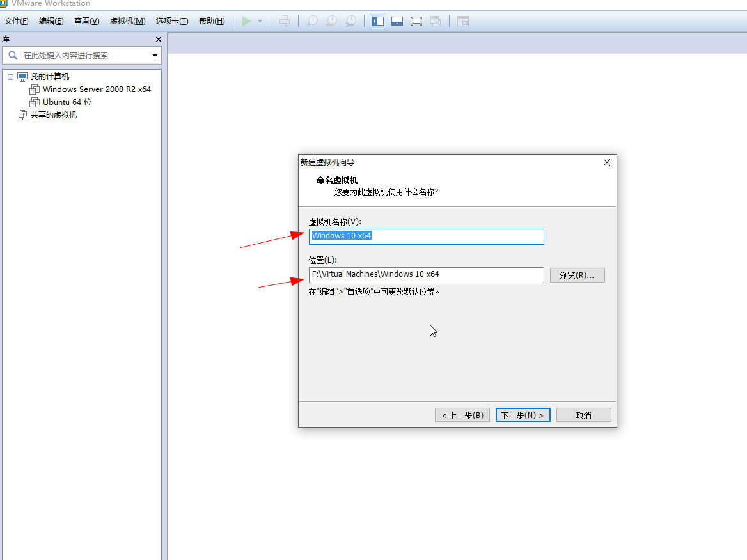The height and width of the screenshot is (560, 747).
Task: Open the library search dropdown arrow
Action: [x=155, y=56]
